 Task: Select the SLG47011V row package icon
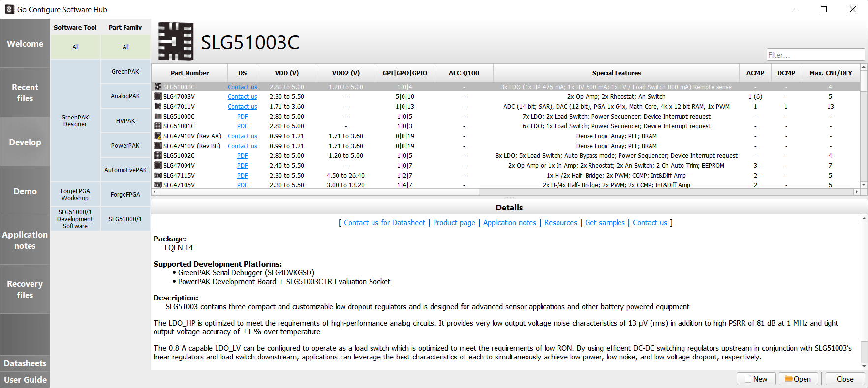[x=157, y=107]
